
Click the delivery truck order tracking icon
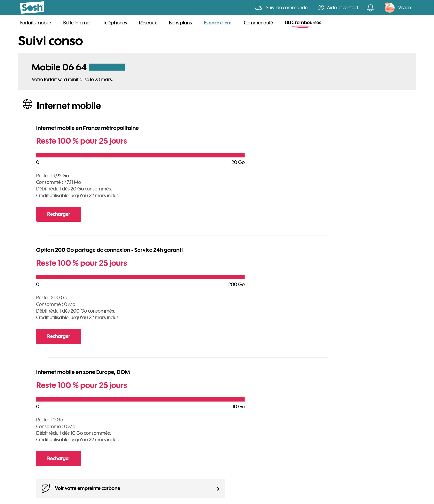tap(258, 7)
